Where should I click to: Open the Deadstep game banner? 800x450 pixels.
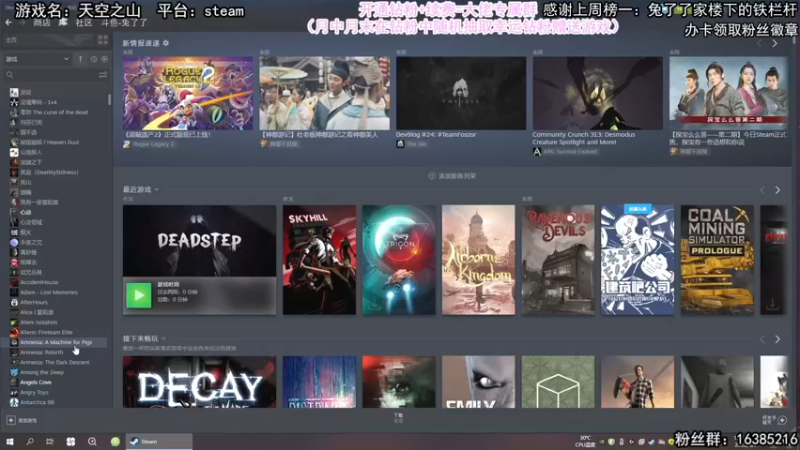tap(199, 241)
